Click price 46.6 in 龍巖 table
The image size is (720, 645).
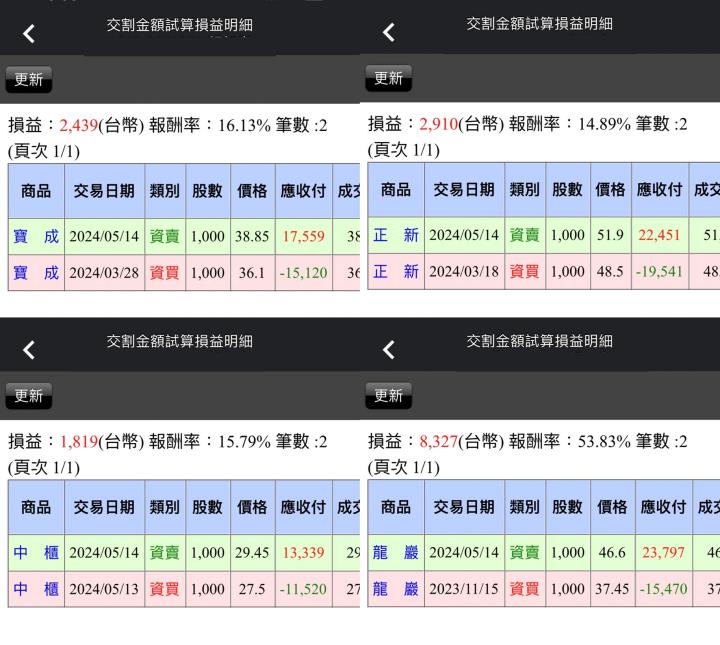pos(612,552)
